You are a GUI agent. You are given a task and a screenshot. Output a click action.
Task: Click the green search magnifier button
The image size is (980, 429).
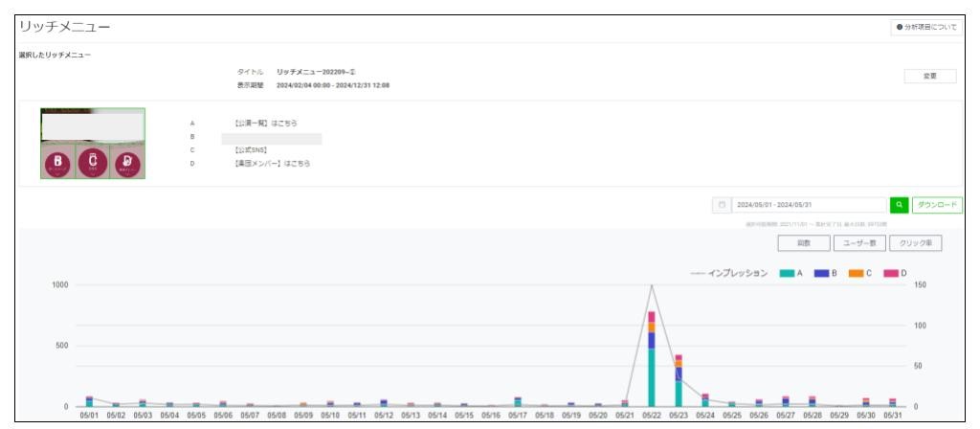899,205
